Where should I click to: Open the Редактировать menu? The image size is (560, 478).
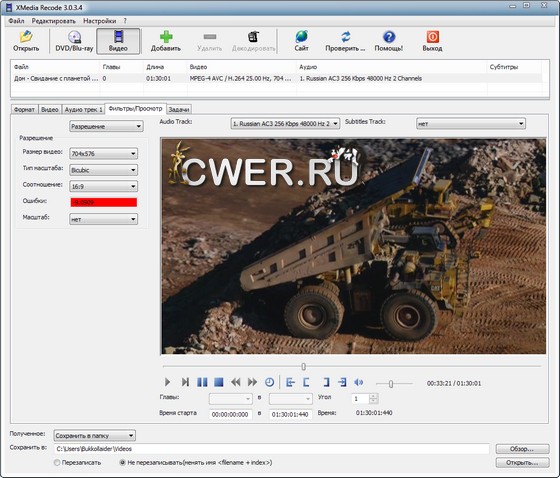(54, 21)
